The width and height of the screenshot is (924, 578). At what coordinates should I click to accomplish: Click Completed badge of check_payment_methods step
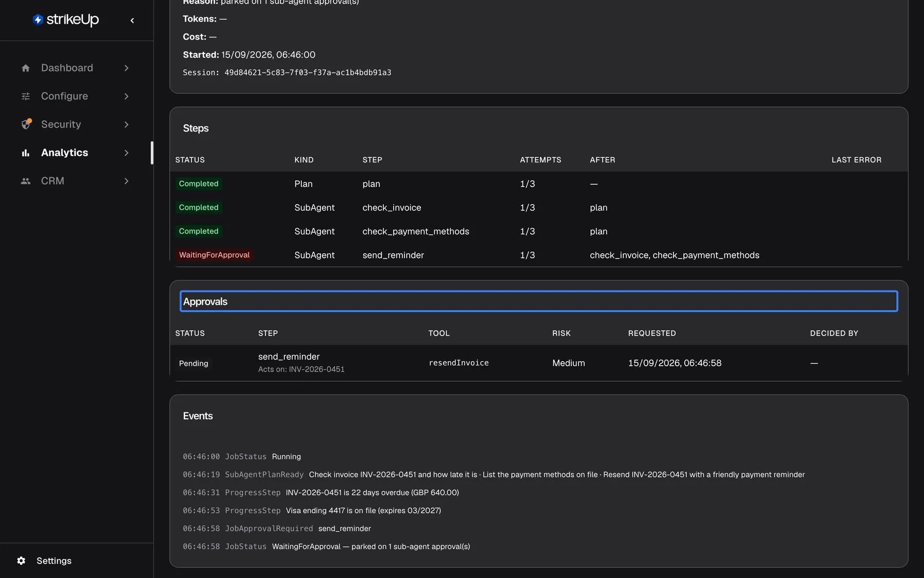(x=199, y=231)
